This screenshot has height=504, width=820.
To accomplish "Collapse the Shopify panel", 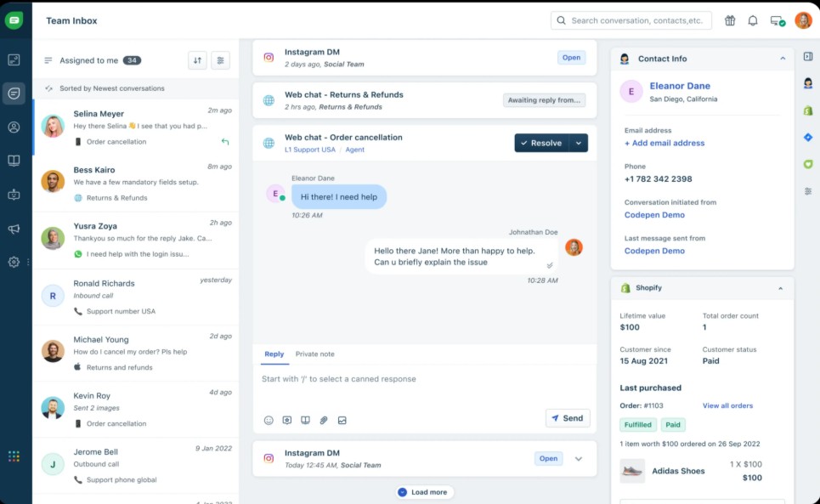I will point(780,288).
